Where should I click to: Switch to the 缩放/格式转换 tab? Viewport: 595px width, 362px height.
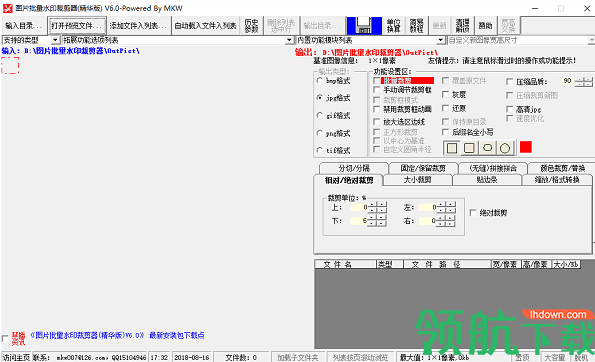tap(557, 180)
